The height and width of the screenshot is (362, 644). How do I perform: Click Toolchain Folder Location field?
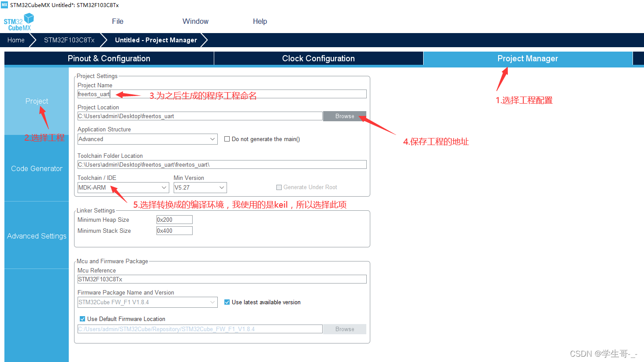[222, 164]
